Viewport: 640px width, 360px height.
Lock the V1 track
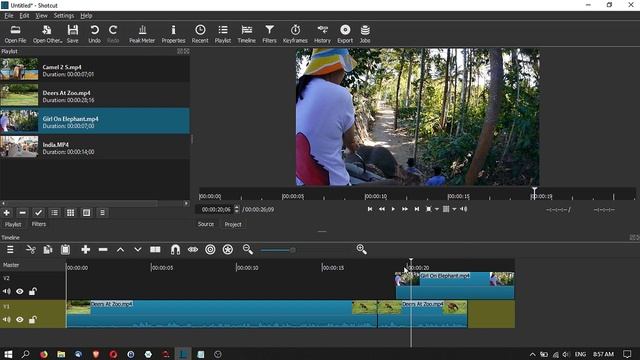coord(33,320)
